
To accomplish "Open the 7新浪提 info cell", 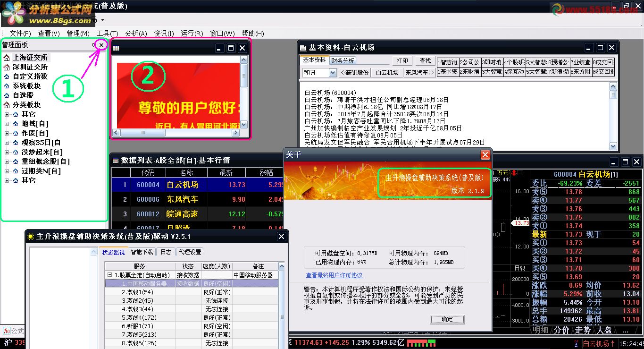I will (558, 72).
